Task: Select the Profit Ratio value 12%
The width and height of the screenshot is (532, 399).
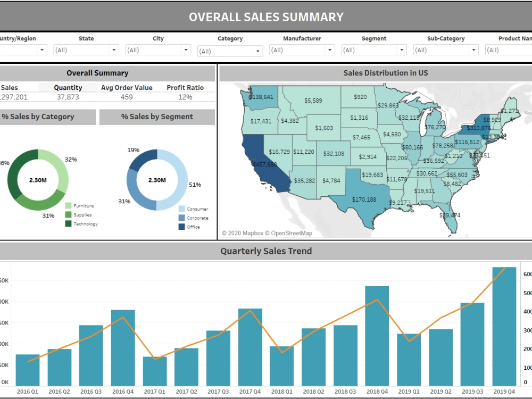Action: [185, 97]
